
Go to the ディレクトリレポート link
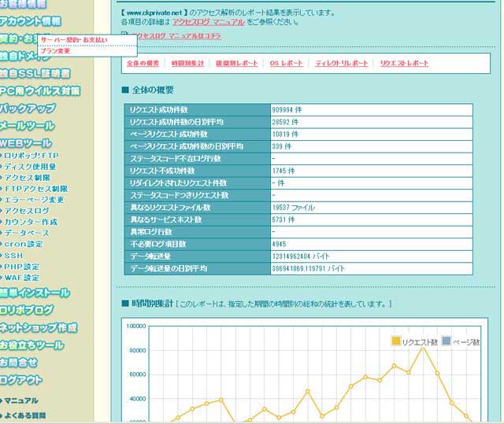coord(342,63)
